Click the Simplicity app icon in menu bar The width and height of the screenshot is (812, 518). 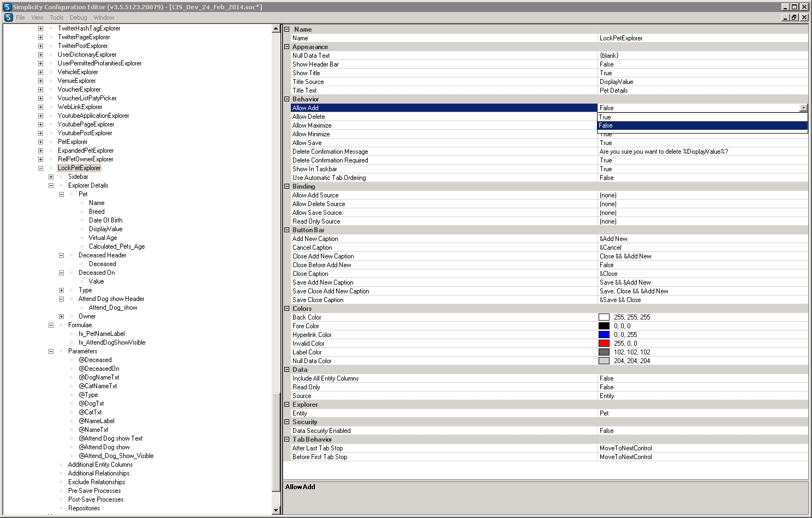point(8,17)
